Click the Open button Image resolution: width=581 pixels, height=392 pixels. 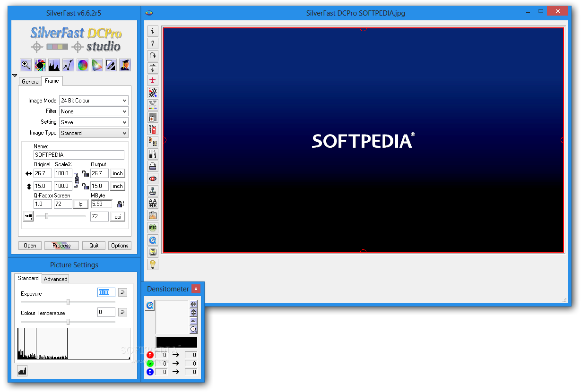[30, 246]
